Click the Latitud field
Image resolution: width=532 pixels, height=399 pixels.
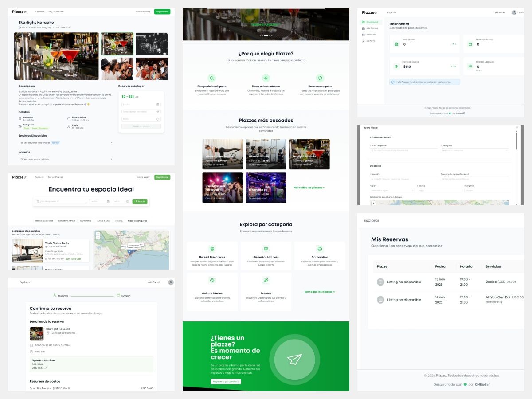click(x=439, y=190)
